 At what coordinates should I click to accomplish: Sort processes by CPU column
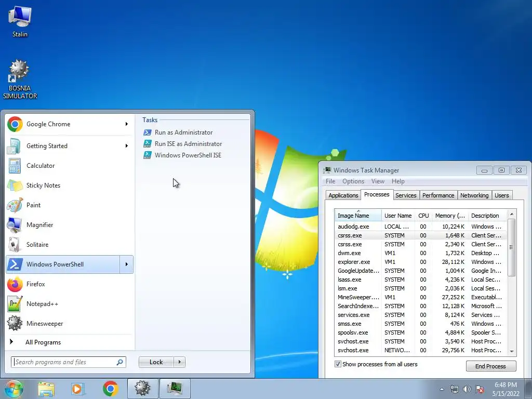pos(423,216)
